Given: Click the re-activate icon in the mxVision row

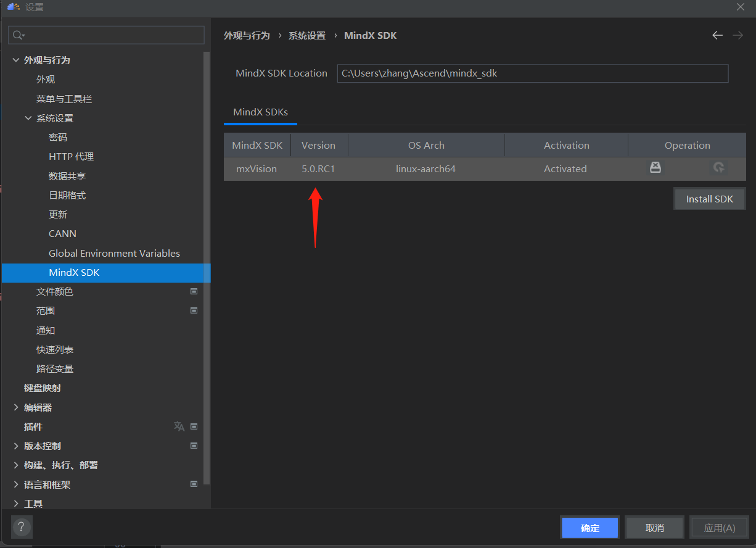Looking at the screenshot, I should 718,167.
